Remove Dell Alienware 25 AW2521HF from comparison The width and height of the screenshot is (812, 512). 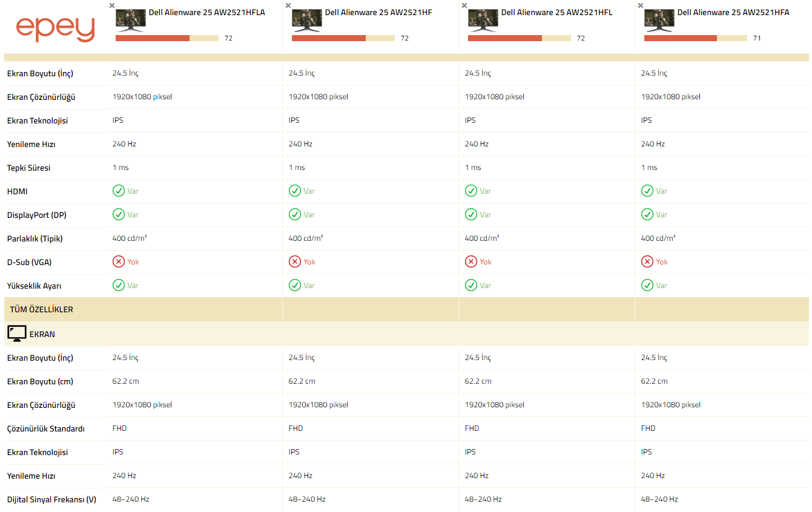pos(288,5)
